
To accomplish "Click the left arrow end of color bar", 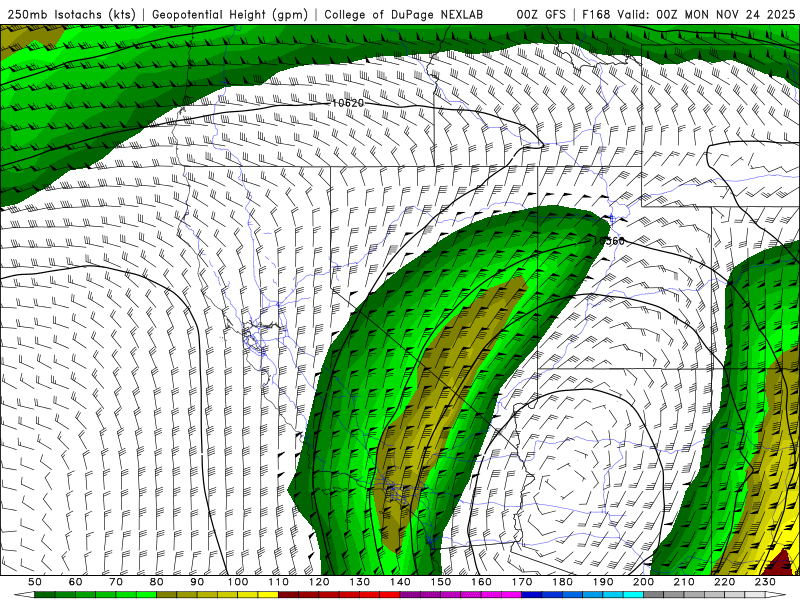I will [24, 595].
